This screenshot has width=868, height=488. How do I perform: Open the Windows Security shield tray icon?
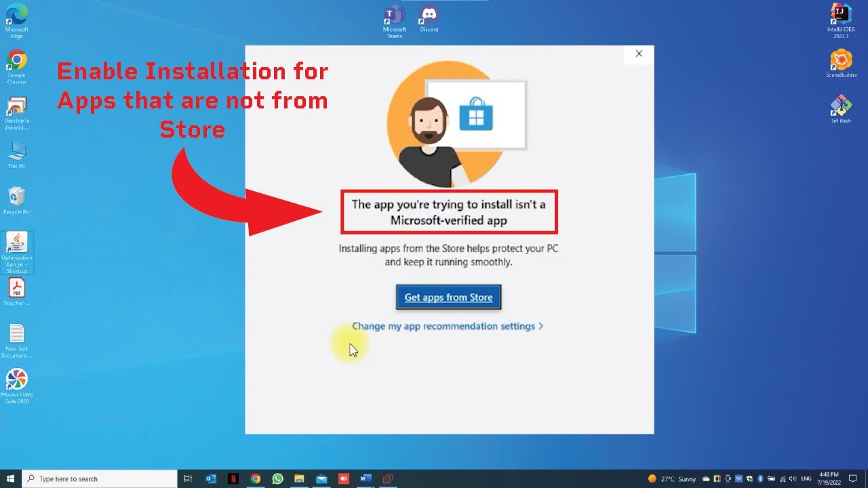coord(749,479)
